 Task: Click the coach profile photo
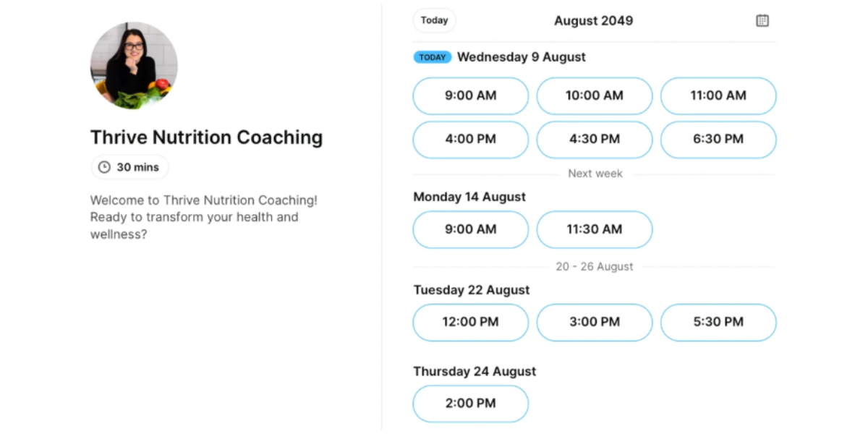click(133, 65)
